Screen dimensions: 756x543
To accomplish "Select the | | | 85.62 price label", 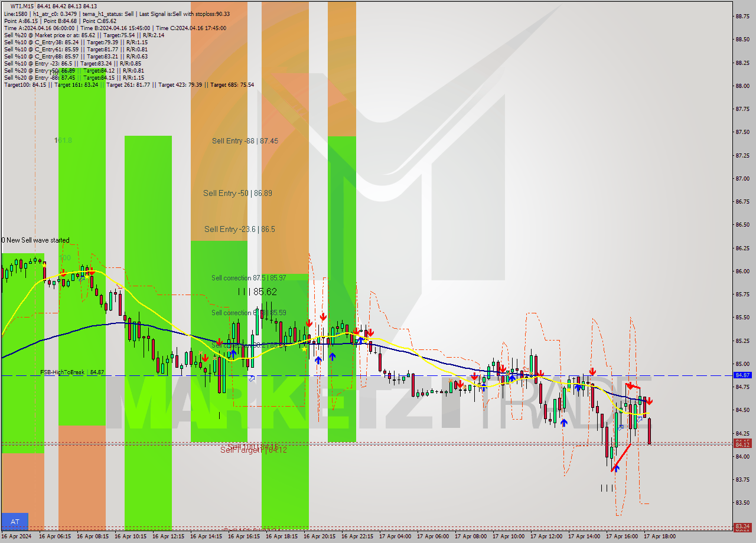I will coord(258,292).
